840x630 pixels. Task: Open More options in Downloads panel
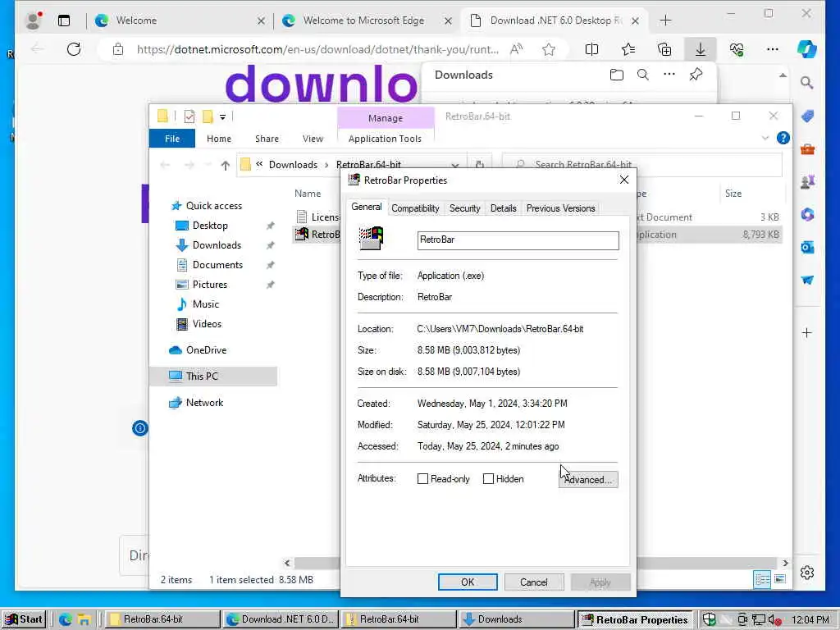tap(669, 75)
